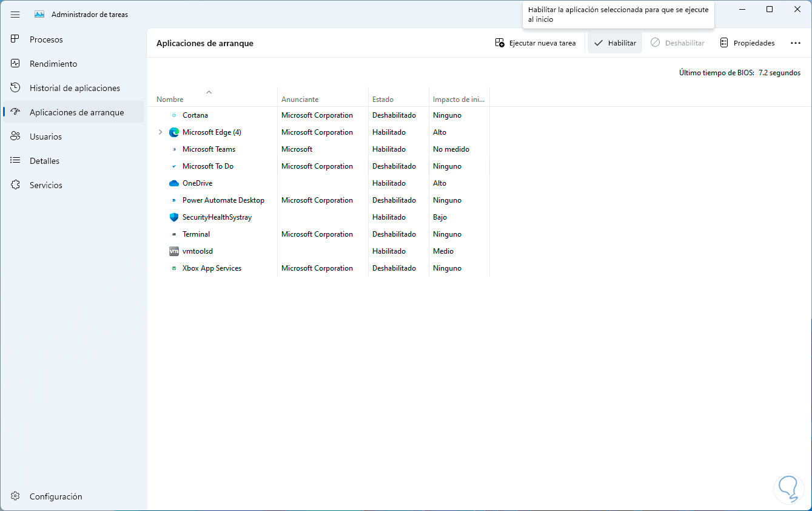Click Microsoft Edge (4) name text
812x511 pixels.
(x=212, y=132)
